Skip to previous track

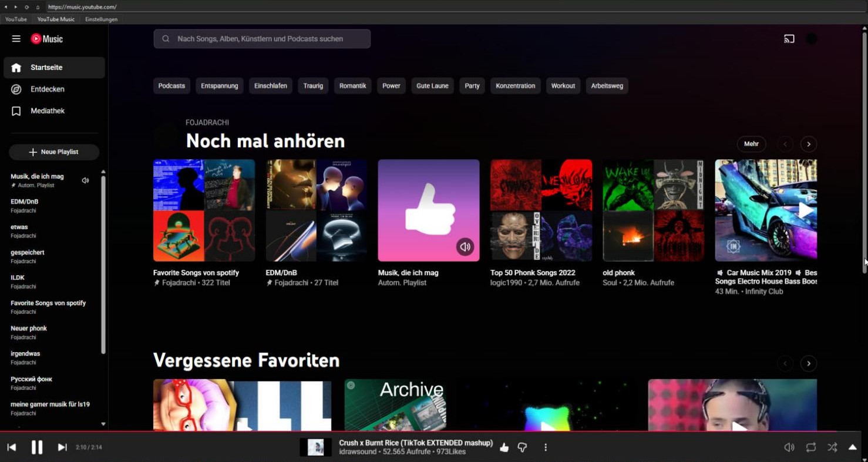tap(11, 447)
